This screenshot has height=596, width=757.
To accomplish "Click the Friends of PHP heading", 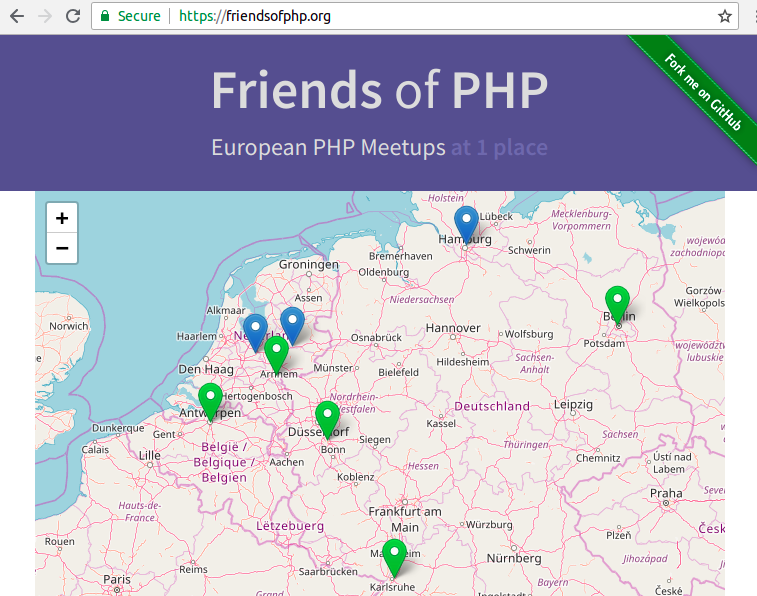I will coord(380,90).
